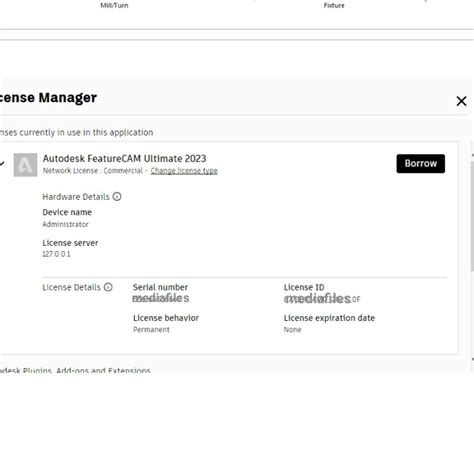This screenshot has height=474, width=474.
Task: Click the Permanent license behavior value
Action: click(151, 330)
